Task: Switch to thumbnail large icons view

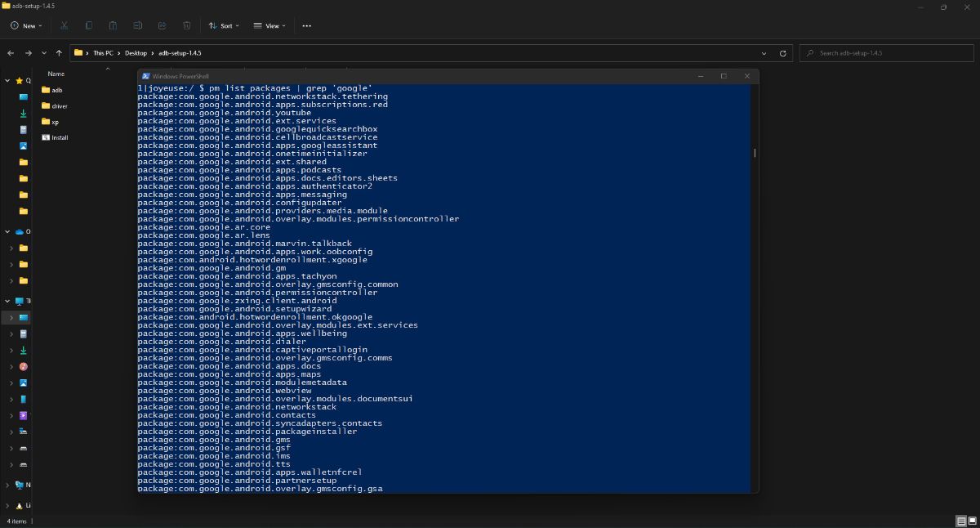Action: point(972,521)
